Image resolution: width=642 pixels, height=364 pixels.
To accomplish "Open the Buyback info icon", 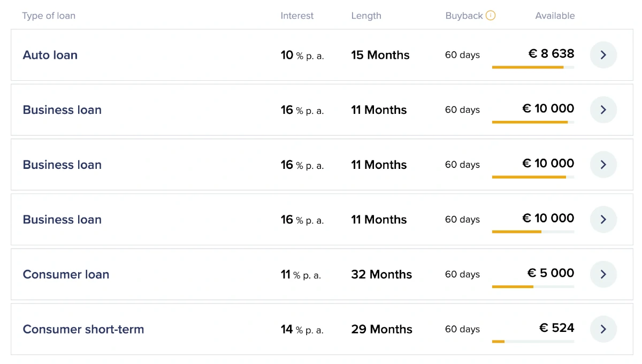I will (491, 16).
